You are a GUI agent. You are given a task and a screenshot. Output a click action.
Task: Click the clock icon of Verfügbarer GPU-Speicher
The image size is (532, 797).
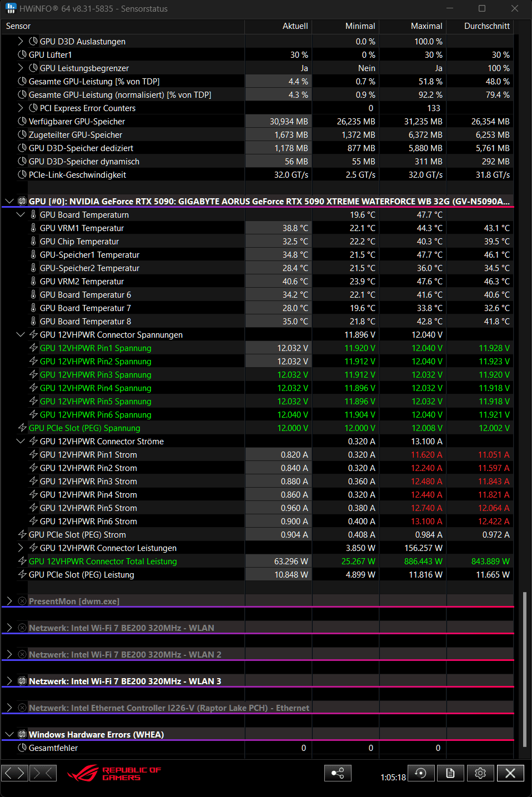(22, 122)
